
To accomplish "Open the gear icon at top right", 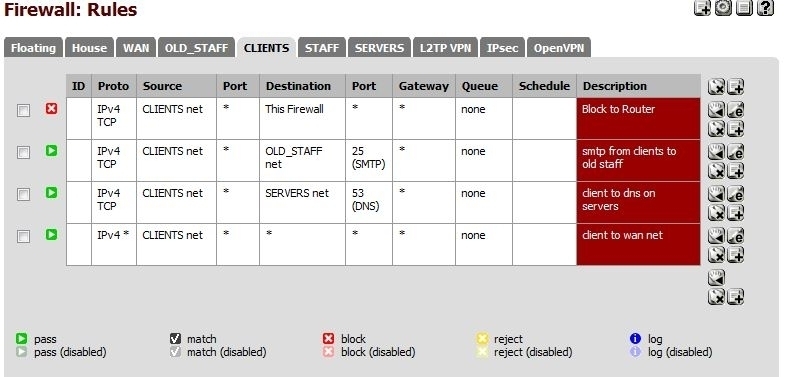I will pos(723,8).
